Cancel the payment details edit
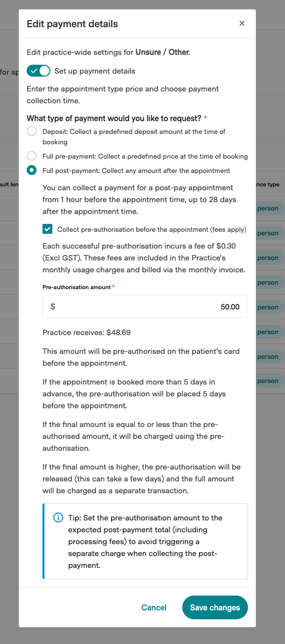The image size is (285, 644). coord(154,607)
